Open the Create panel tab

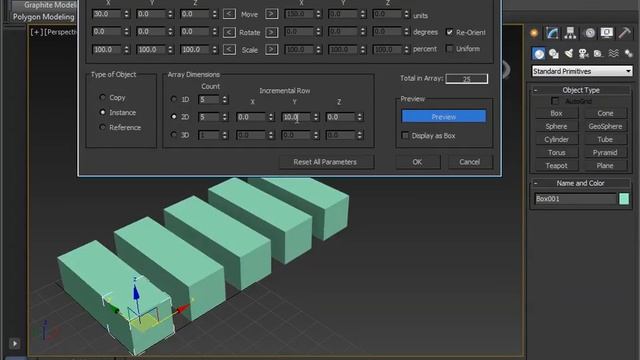pos(534,33)
